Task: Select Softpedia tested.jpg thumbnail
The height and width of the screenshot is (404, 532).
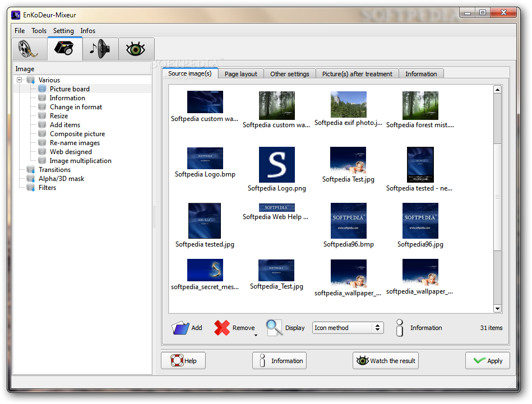Action: tap(205, 221)
